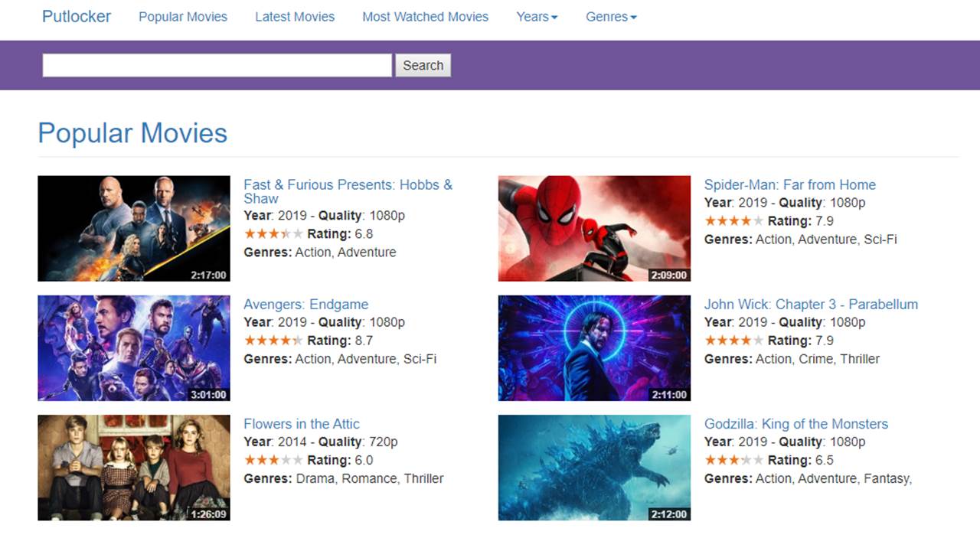Click star rating of Avengers: Endgame
The width and height of the screenshot is (980, 551).
coord(273,340)
